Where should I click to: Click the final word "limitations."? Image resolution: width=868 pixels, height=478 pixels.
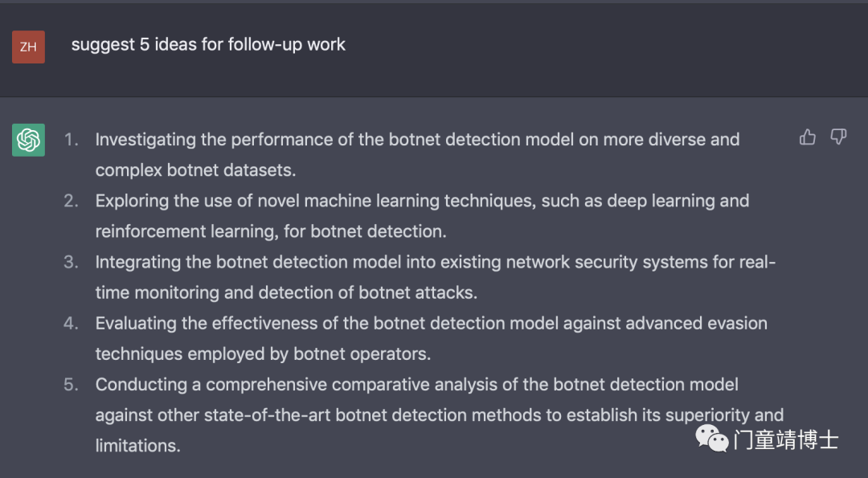coord(138,446)
